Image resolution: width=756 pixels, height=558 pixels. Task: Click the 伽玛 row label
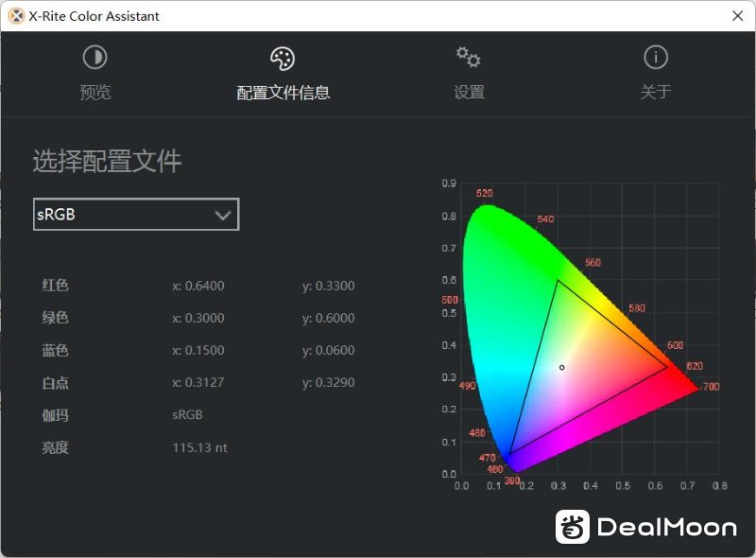click(x=55, y=415)
